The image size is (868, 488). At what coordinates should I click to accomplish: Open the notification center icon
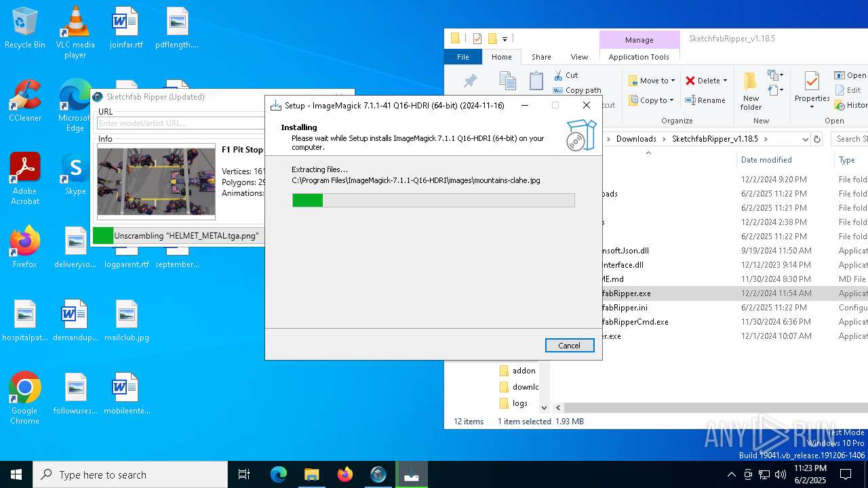(846, 474)
